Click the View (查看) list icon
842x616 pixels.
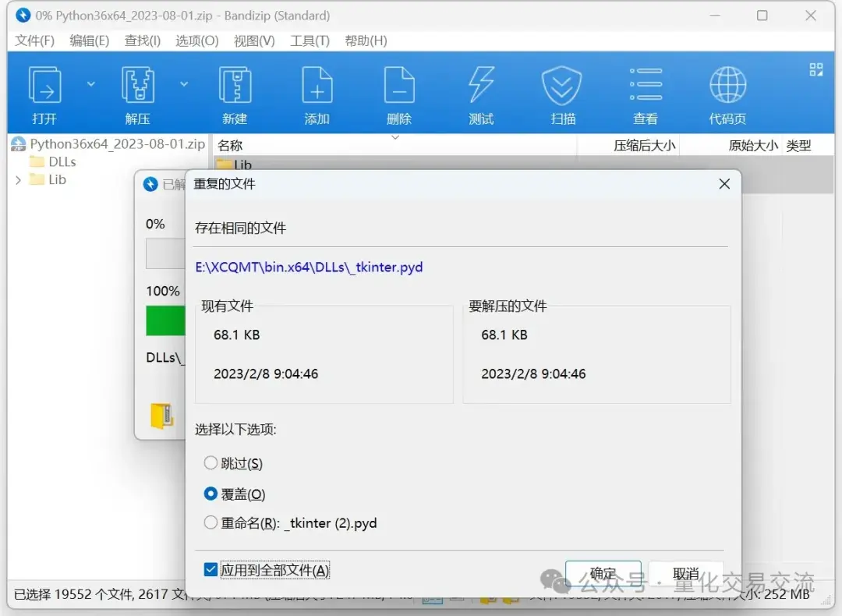coord(646,84)
